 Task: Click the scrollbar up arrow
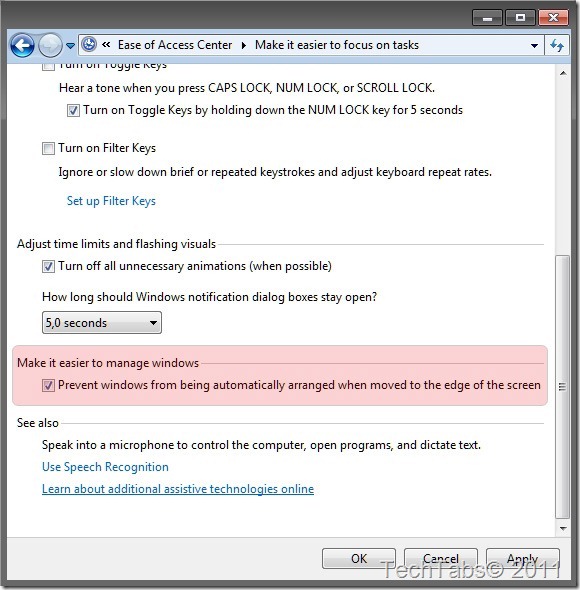coord(563,73)
